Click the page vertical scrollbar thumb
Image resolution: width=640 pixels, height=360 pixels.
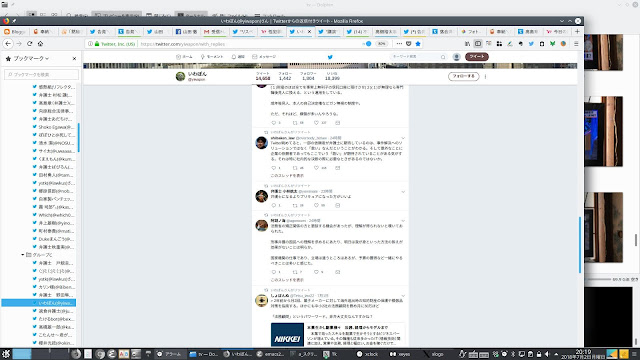(x=580, y=245)
